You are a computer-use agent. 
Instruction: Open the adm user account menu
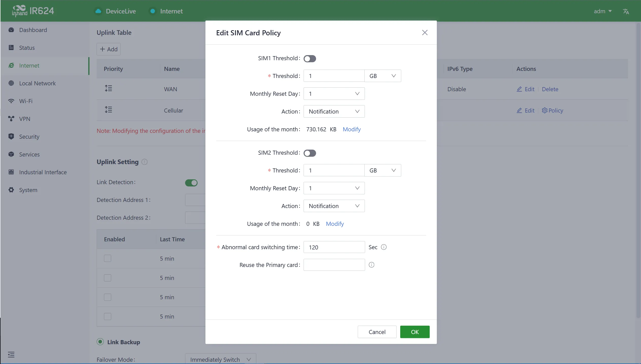[x=602, y=11]
